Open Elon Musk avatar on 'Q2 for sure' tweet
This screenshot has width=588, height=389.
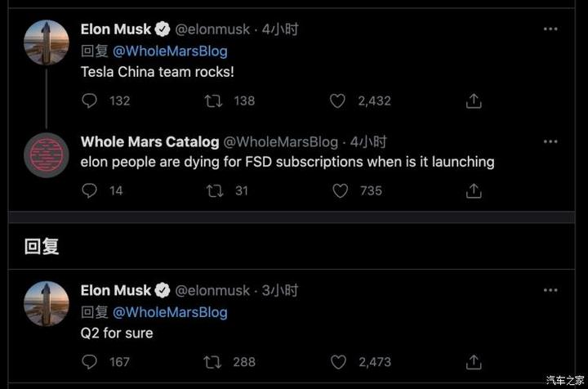(x=46, y=304)
